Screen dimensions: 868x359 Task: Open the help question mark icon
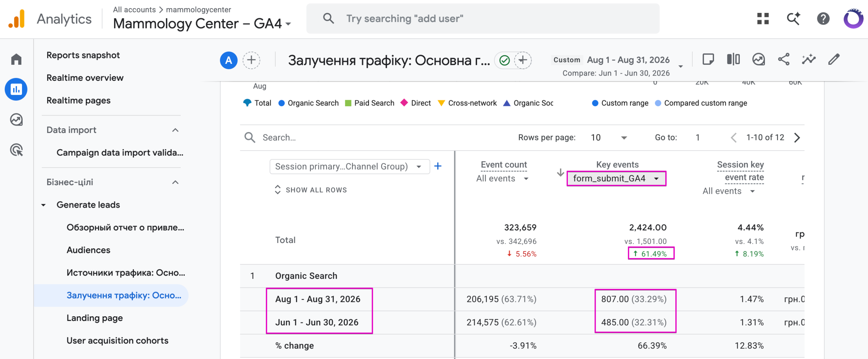[823, 19]
